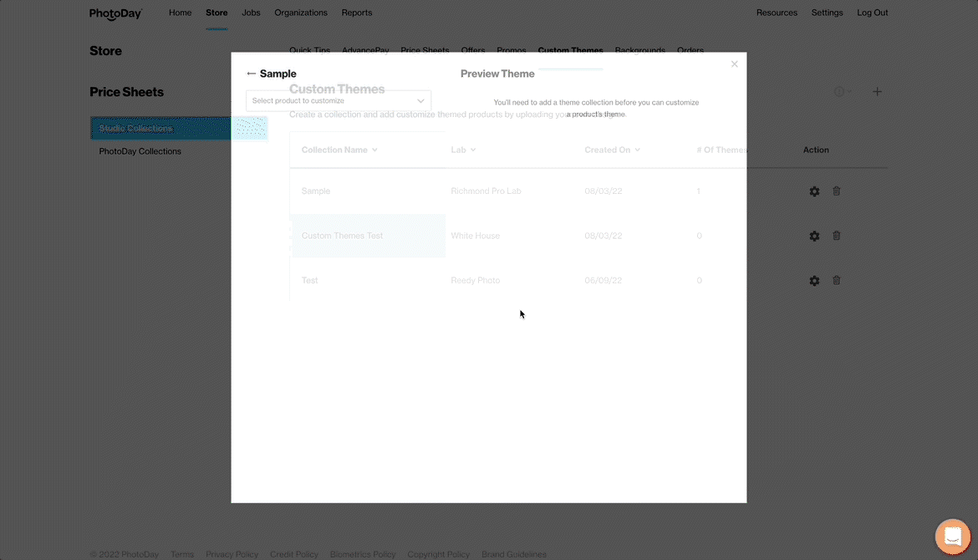Open settings gear for Custom Themes Test

point(814,236)
